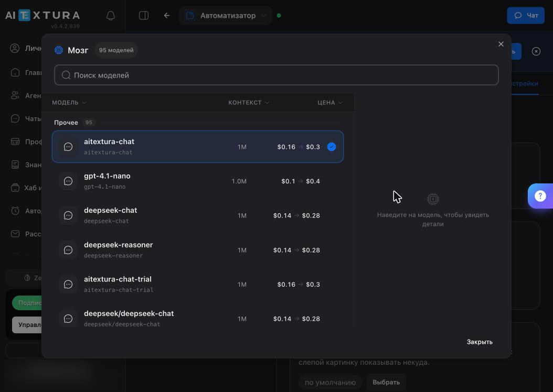
Task: Select the deepseek-chat model
Action: click(198, 215)
